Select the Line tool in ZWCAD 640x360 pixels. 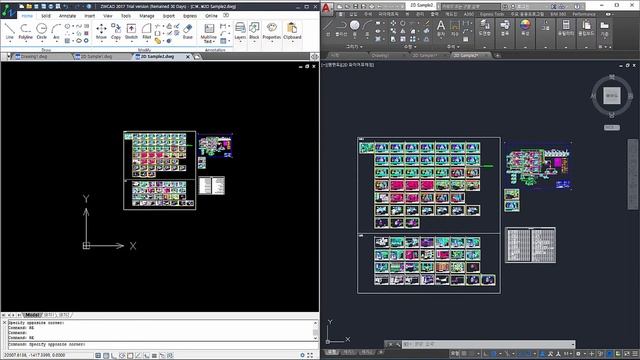click(x=10, y=31)
